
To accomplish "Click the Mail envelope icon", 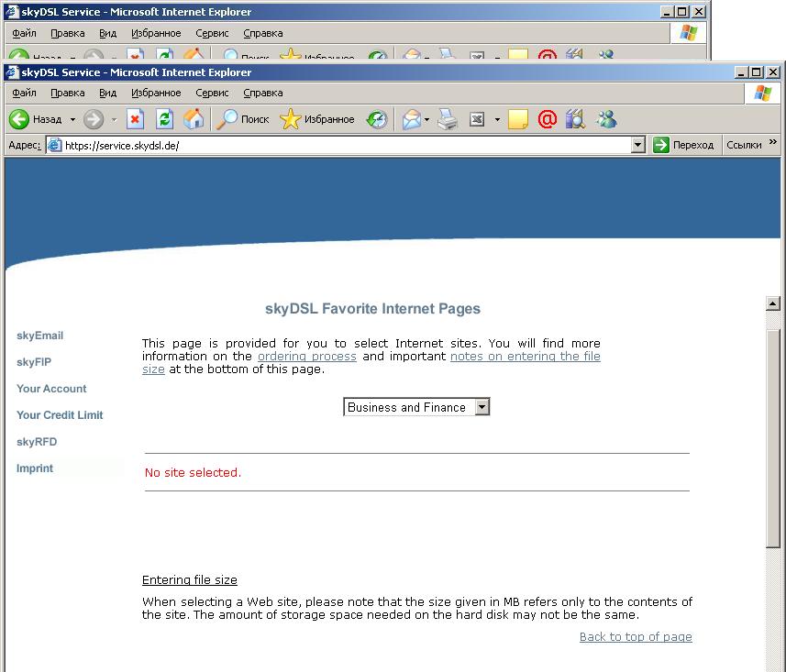I will tap(412, 119).
